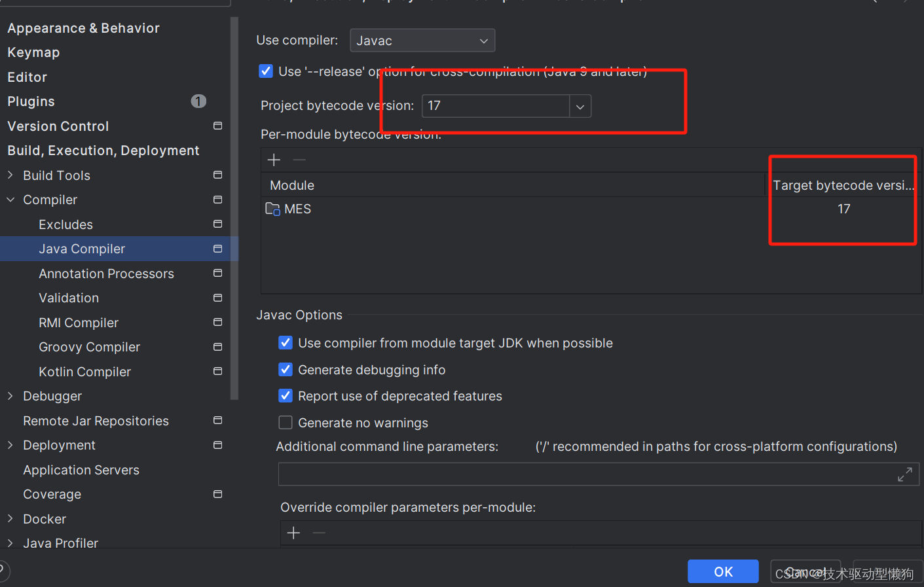The image size is (924, 587).
Task: Expand the Debugger tree node
Action: (10, 396)
